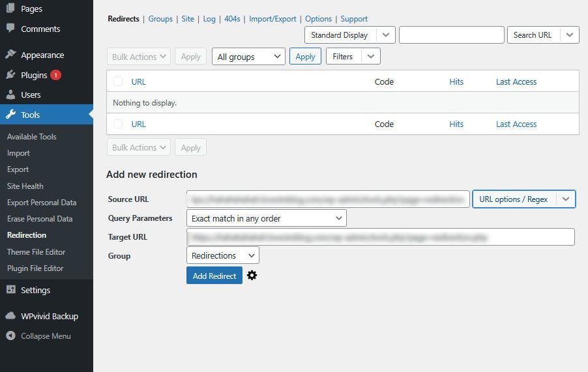Click the gear icon beside Add Redirect
The image size is (588, 372).
click(x=252, y=276)
